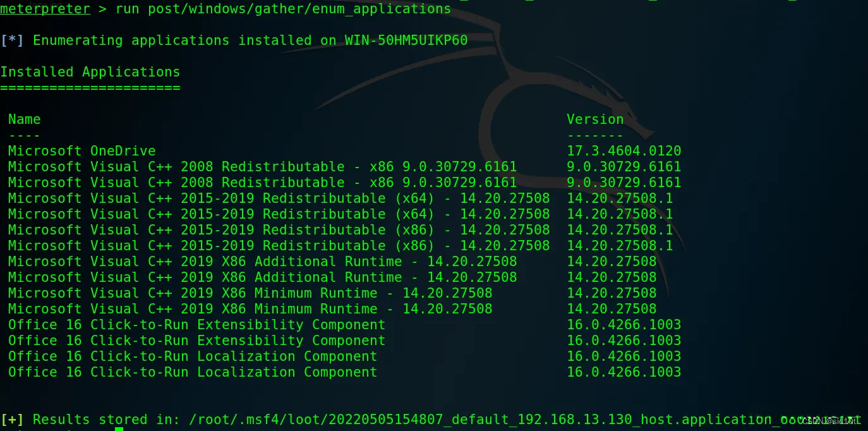Image resolution: width=868 pixels, height=431 pixels.
Task: Click the [+] success marker
Action: point(13,420)
